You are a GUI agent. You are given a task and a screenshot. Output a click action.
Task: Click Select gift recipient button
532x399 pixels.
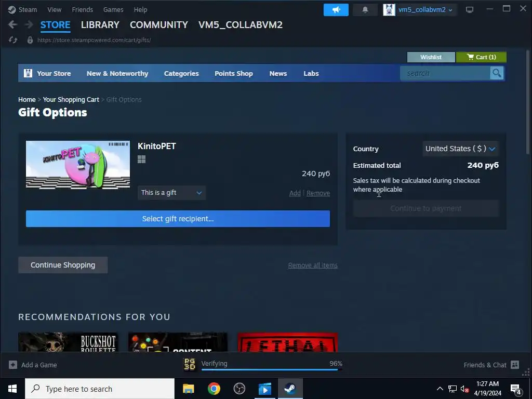[x=178, y=219]
